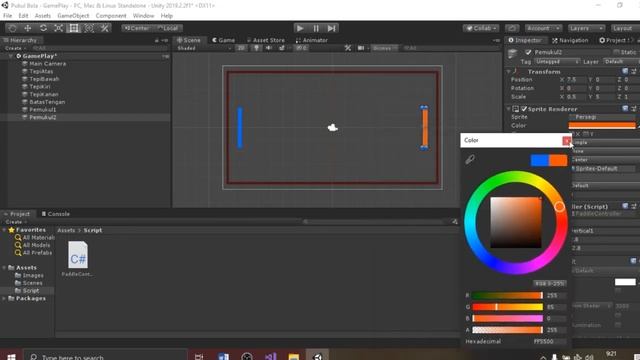Pause the game playback

316,28
